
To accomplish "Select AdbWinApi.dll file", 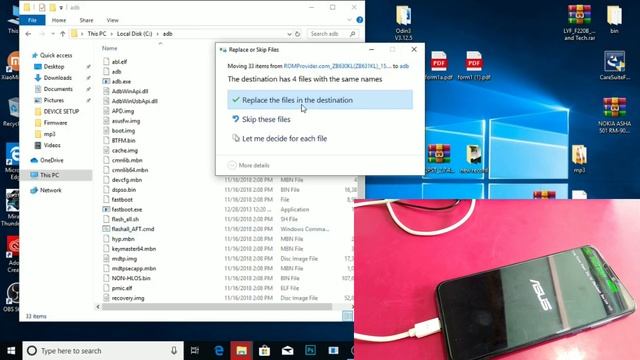I will tap(130, 91).
